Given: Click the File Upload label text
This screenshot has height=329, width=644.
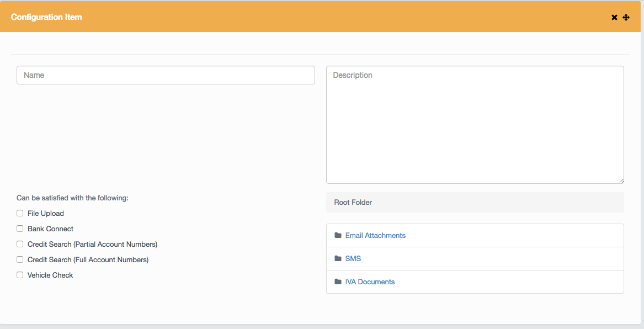Looking at the screenshot, I should click(46, 213).
